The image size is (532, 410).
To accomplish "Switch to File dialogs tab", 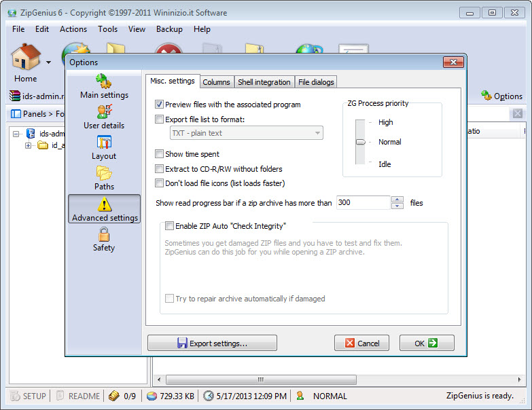I will 316,82.
